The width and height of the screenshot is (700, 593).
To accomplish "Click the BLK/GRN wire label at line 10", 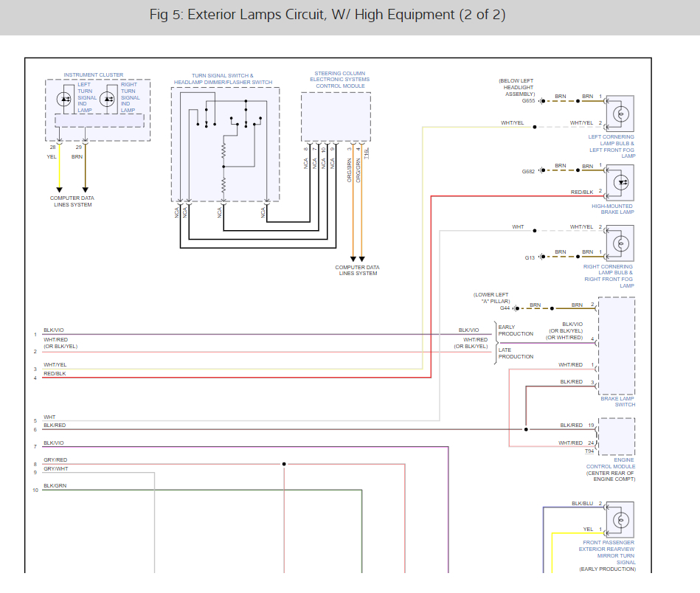I will coord(54,486).
